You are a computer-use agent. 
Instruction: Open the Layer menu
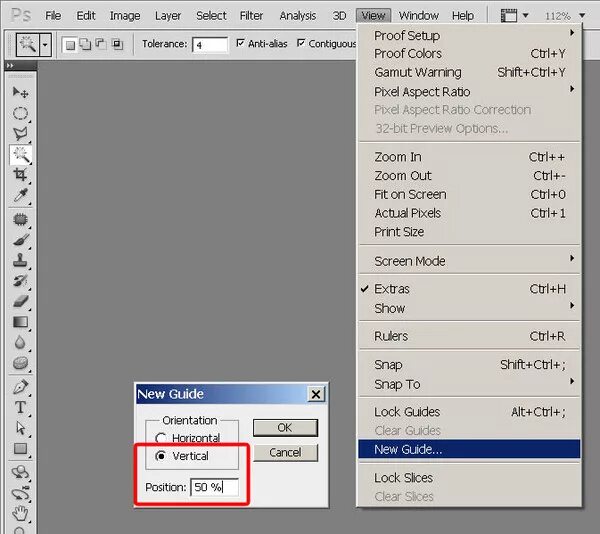[168, 16]
